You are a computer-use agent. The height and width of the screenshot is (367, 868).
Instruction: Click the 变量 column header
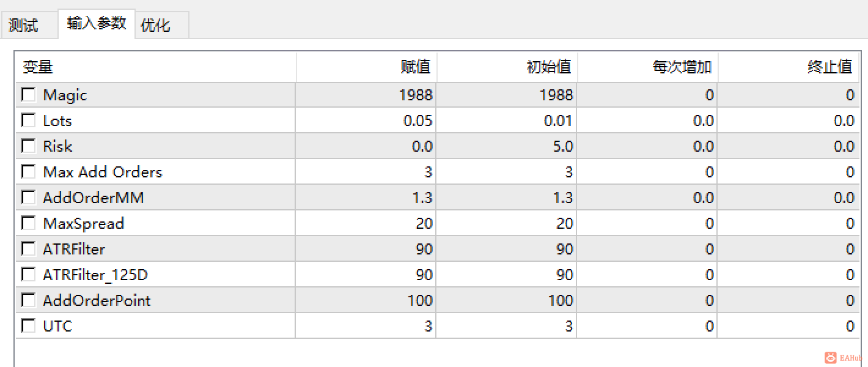coord(156,67)
